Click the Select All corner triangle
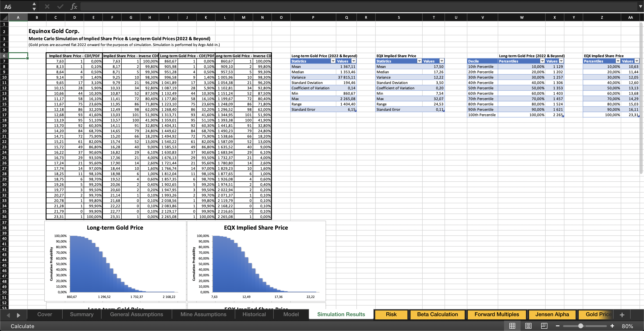 [4, 17]
